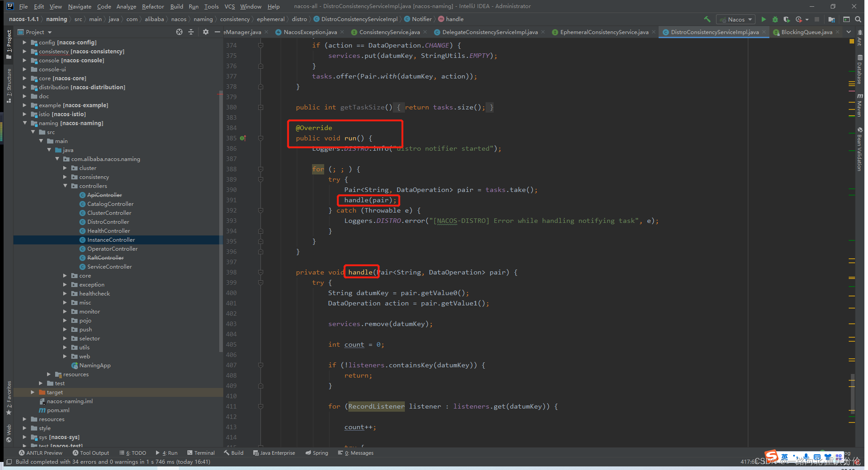The image size is (868, 470).
Task: Open the Java Enterprise tool window
Action: [x=274, y=453]
